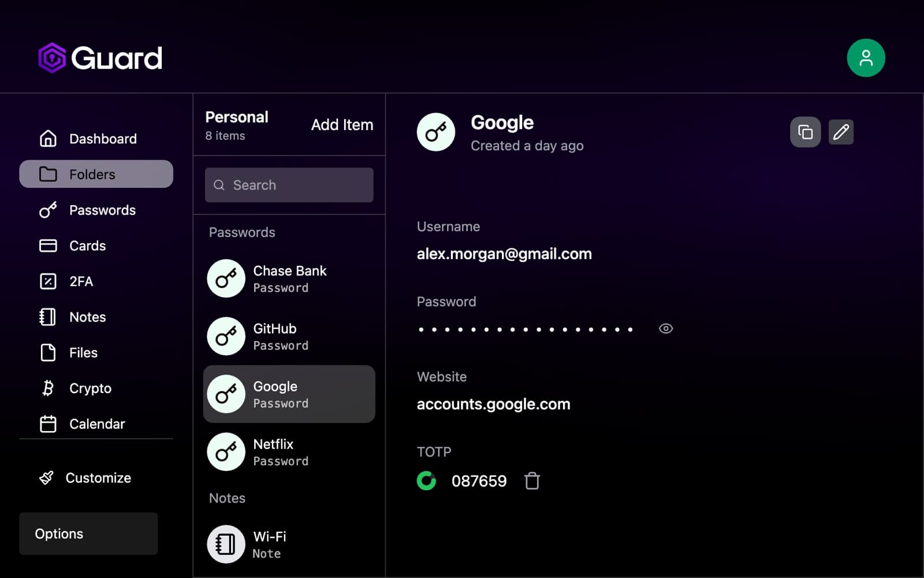Image resolution: width=924 pixels, height=578 pixels.
Task: Open Customize settings
Action: (x=85, y=478)
